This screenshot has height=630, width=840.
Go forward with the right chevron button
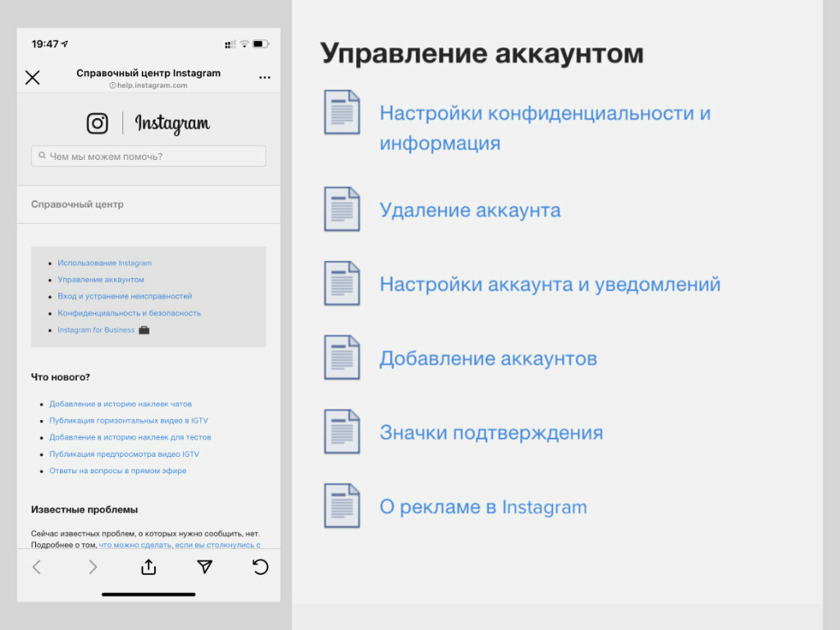pyautogui.click(x=93, y=567)
